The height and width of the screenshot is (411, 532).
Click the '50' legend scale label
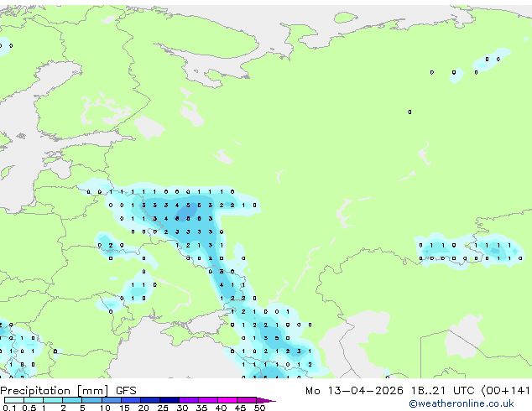coord(259,408)
